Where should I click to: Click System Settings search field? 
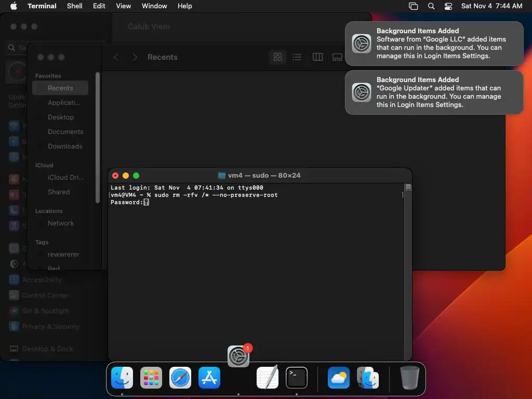pos(17,47)
